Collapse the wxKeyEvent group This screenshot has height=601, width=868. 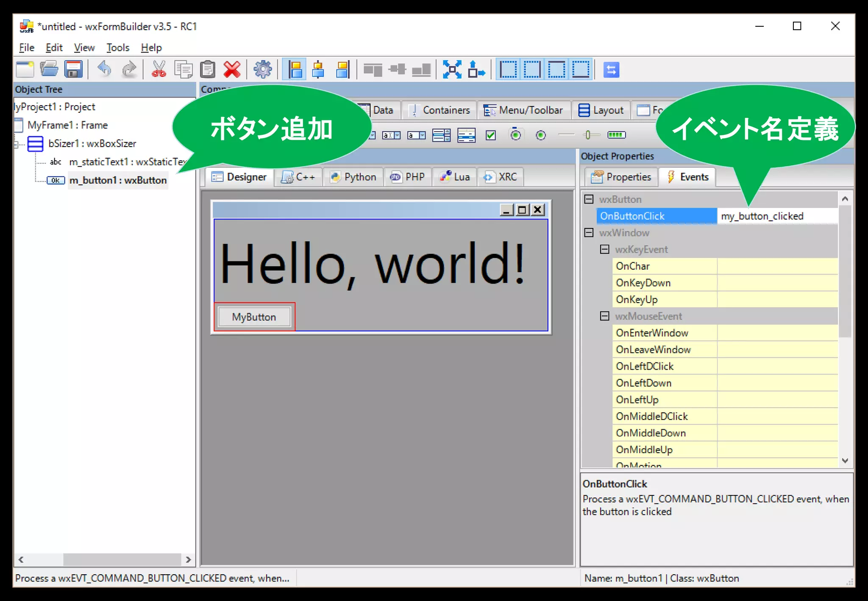605,249
